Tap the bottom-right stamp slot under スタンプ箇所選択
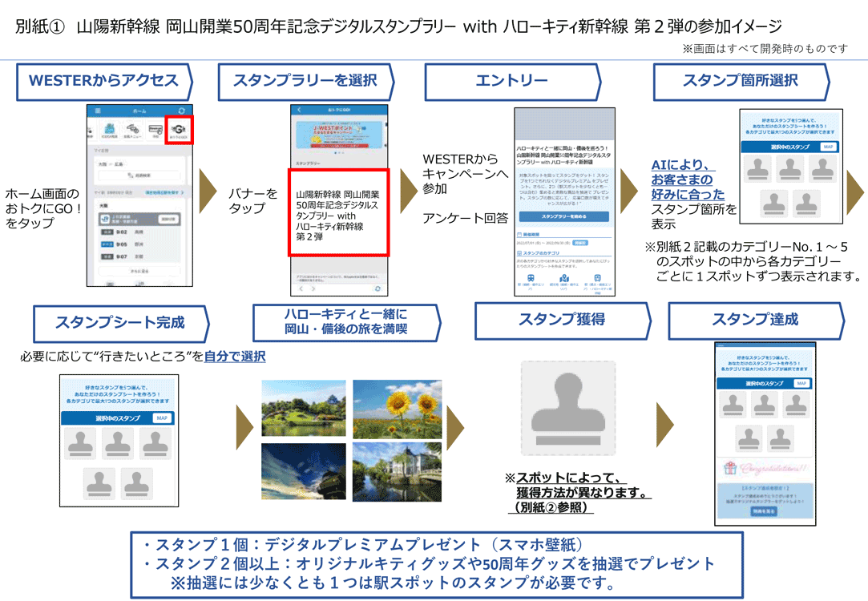Image resolution: width=868 pixels, height=601 pixels. pos(806,203)
